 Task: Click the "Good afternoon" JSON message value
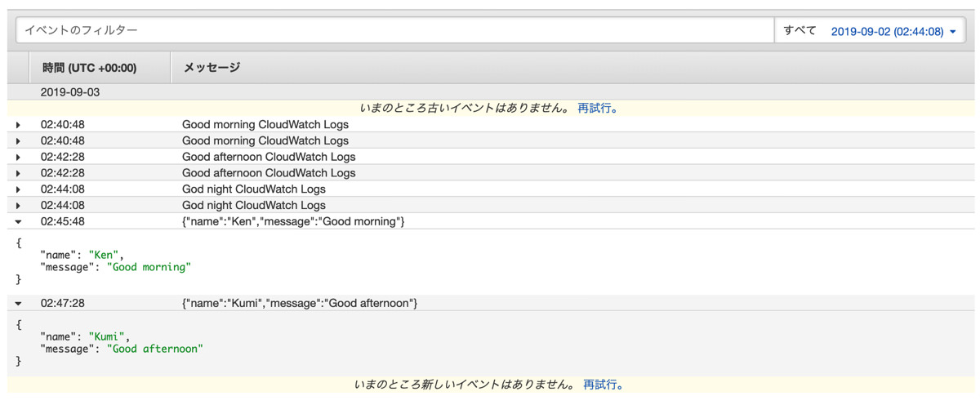(x=155, y=349)
